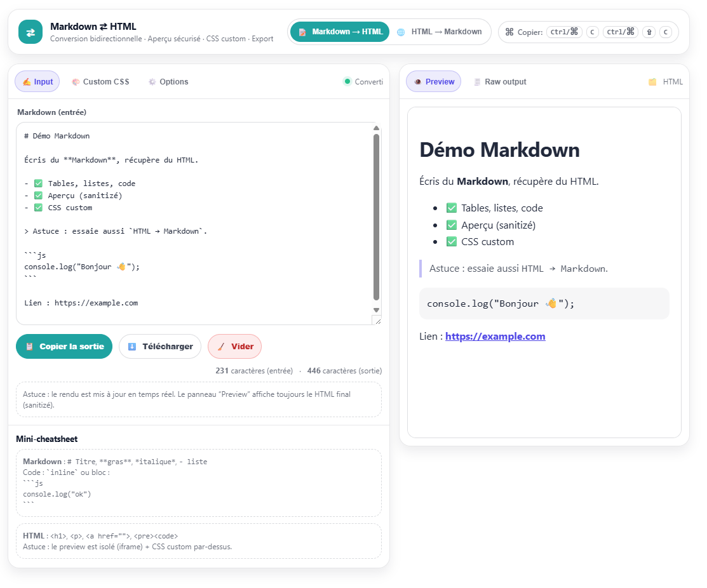Click the Markdown → HTML document icon
The height and width of the screenshot is (588, 707).
pos(302,32)
